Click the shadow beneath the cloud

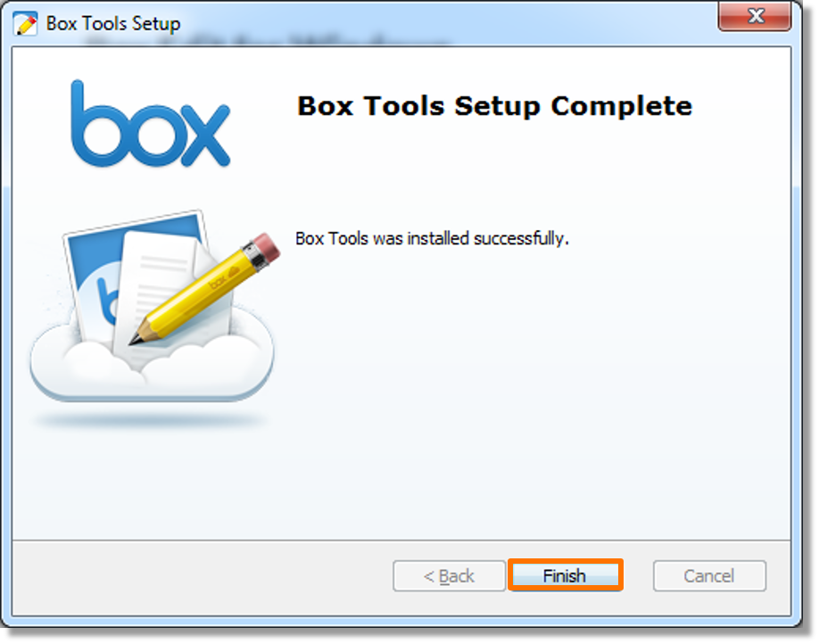click(151, 420)
